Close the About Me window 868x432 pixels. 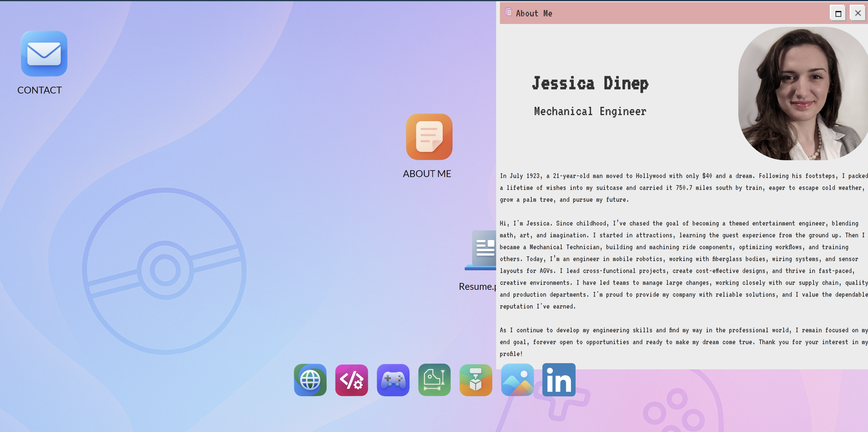click(858, 13)
